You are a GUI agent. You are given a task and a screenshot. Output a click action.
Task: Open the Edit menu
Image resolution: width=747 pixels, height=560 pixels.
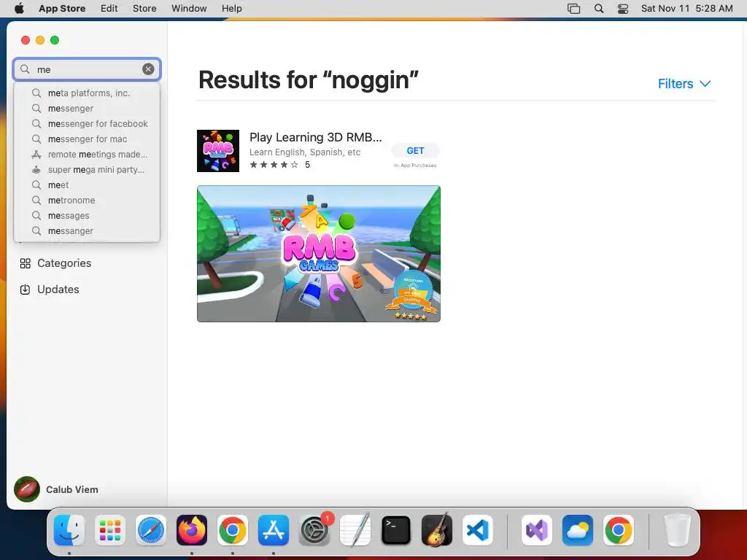click(x=109, y=9)
